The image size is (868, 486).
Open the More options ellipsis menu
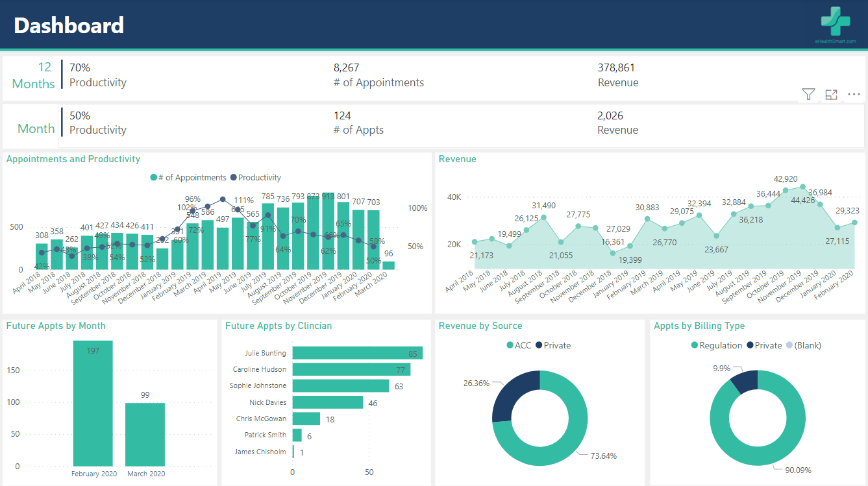[854, 94]
